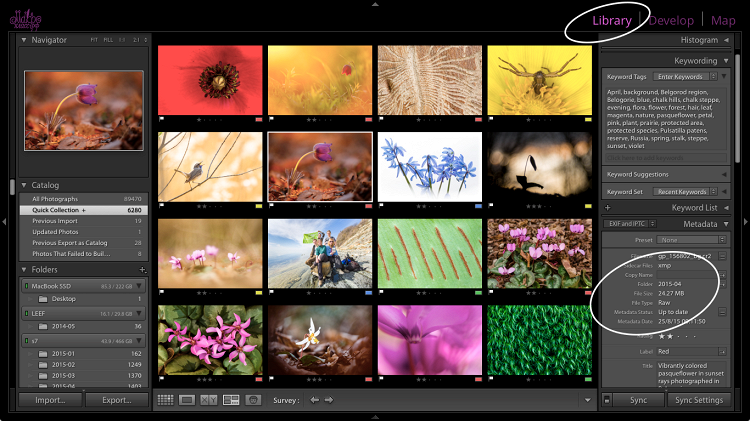This screenshot has width=750, height=421.
Task: Collapse the Keywording panel
Action: [x=726, y=61]
